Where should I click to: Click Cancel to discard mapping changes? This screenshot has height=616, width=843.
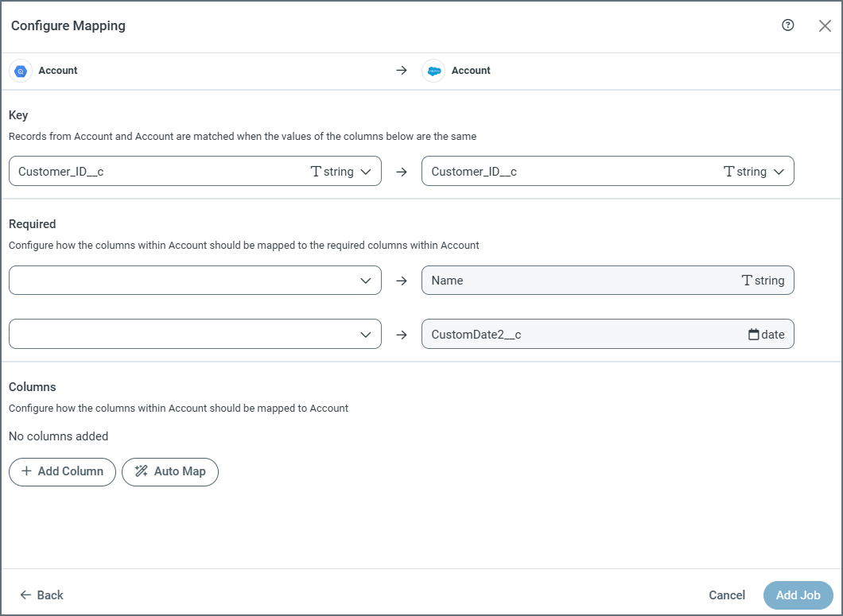click(x=726, y=595)
